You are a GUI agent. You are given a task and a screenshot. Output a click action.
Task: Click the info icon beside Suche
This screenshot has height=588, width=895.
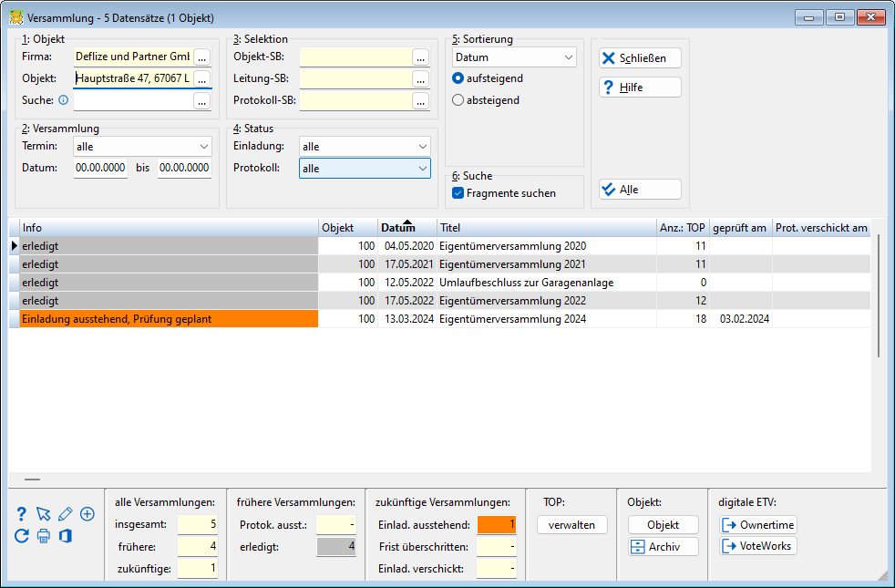(64, 100)
